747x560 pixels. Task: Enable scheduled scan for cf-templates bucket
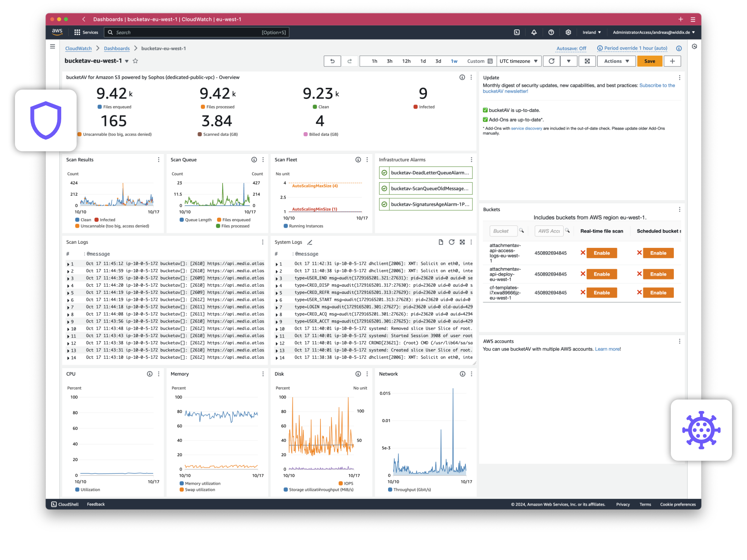(658, 293)
